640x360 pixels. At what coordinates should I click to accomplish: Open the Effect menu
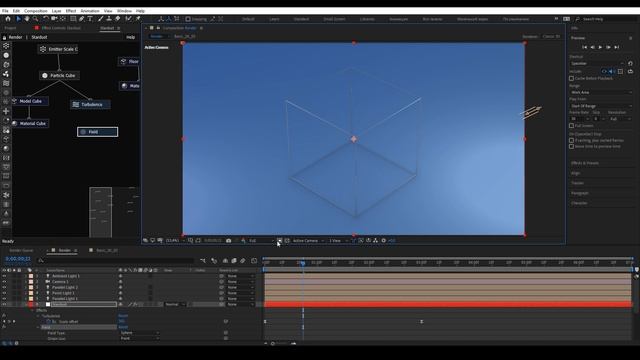(71, 11)
